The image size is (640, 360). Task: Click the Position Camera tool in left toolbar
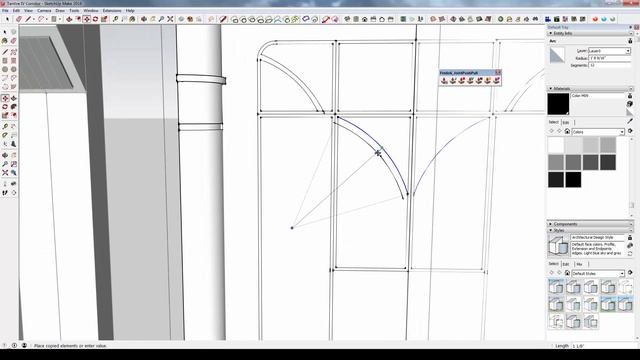(5, 184)
